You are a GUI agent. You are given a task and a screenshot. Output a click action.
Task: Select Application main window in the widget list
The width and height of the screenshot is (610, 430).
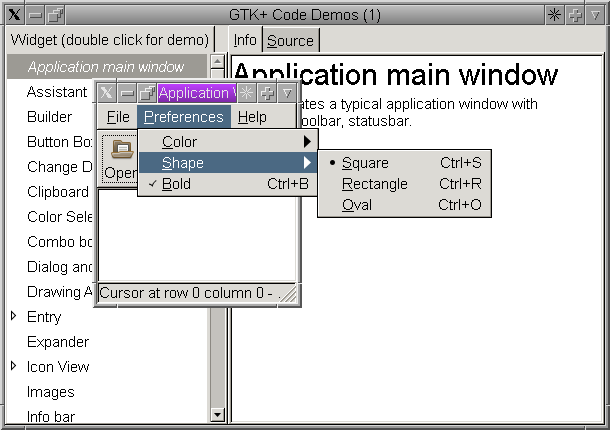click(x=107, y=67)
